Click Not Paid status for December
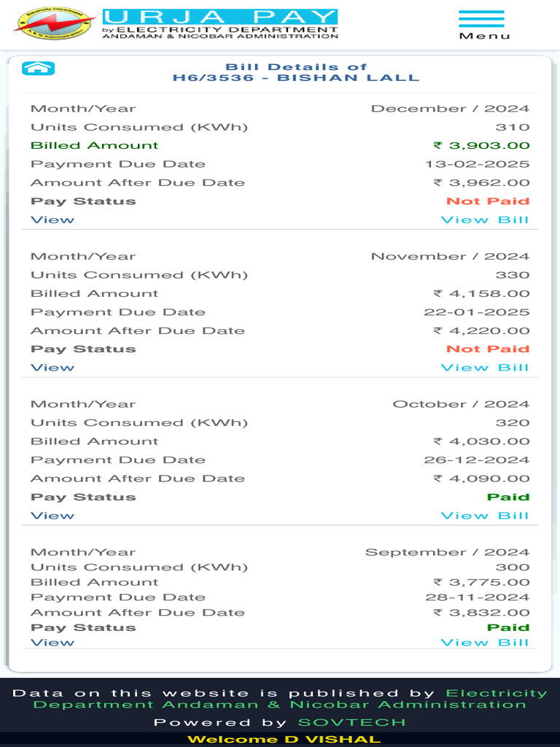 coord(488,201)
